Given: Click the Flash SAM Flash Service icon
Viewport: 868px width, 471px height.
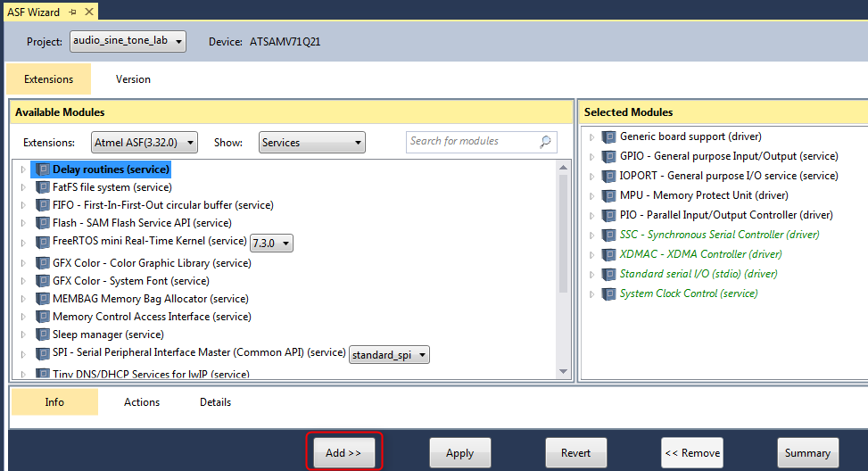Looking at the screenshot, I should pos(43,223).
